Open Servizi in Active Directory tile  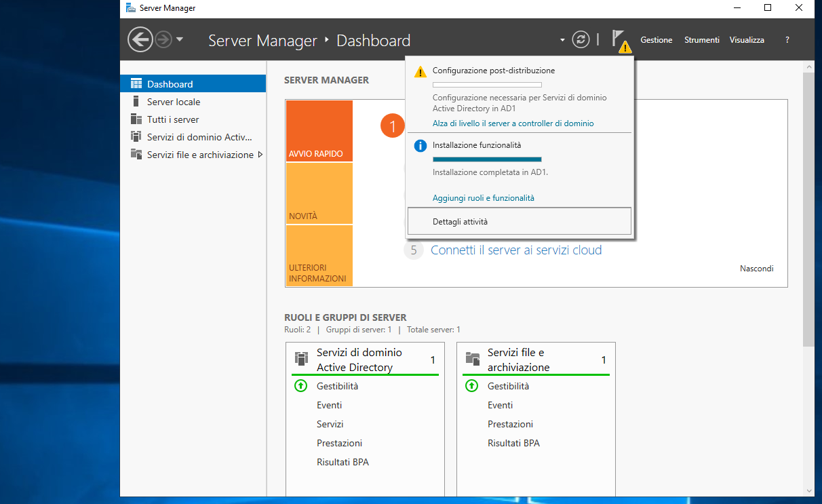point(330,424)
